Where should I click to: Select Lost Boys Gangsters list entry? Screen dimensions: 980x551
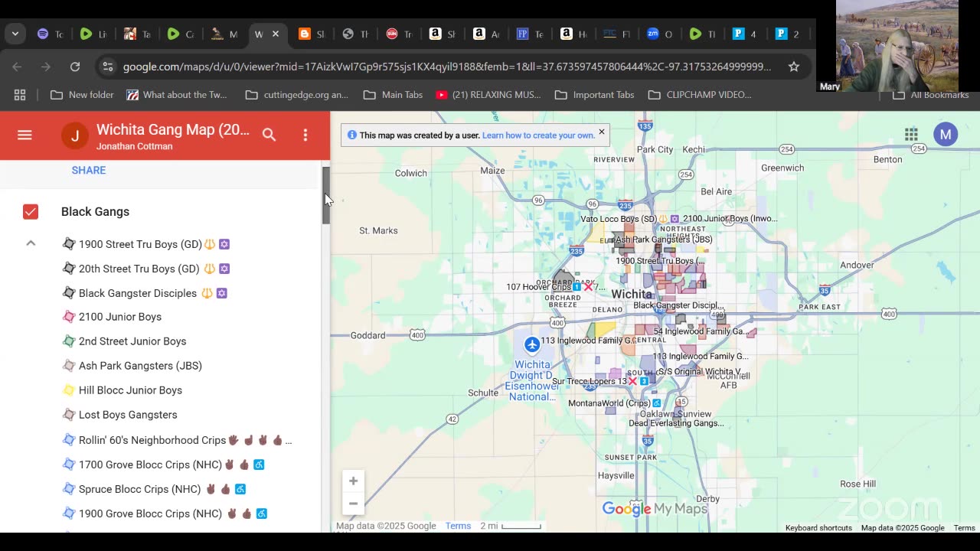click(x=128, y=415)
